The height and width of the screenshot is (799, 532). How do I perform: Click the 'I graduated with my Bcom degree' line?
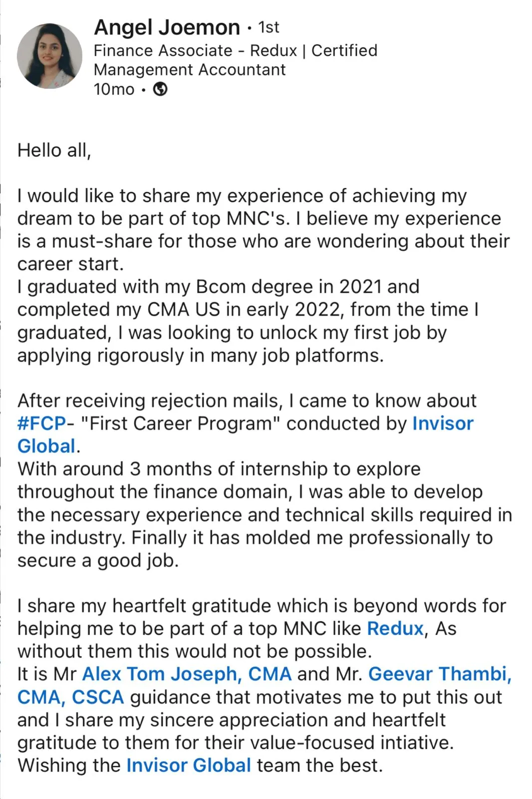219,287
